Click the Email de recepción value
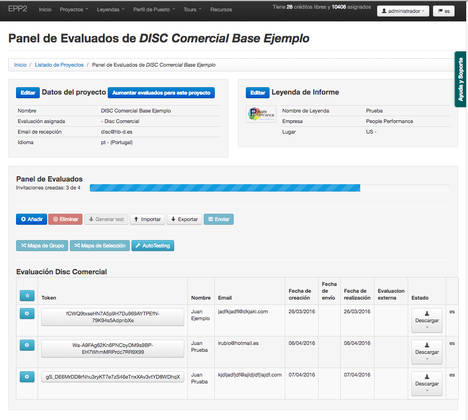The height and width of the screenshot is (420, 468). pyautogui.click(x=117, y=132)
